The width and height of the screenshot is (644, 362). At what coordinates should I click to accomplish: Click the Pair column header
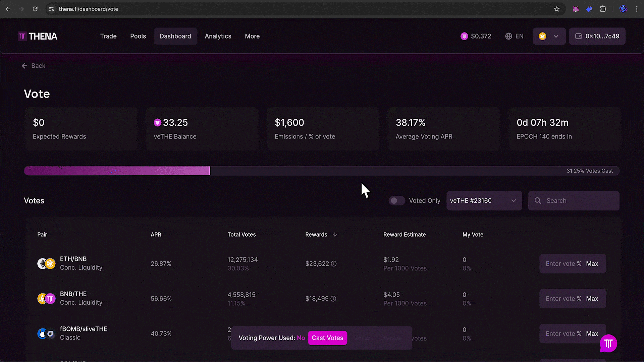coord(42,235)
